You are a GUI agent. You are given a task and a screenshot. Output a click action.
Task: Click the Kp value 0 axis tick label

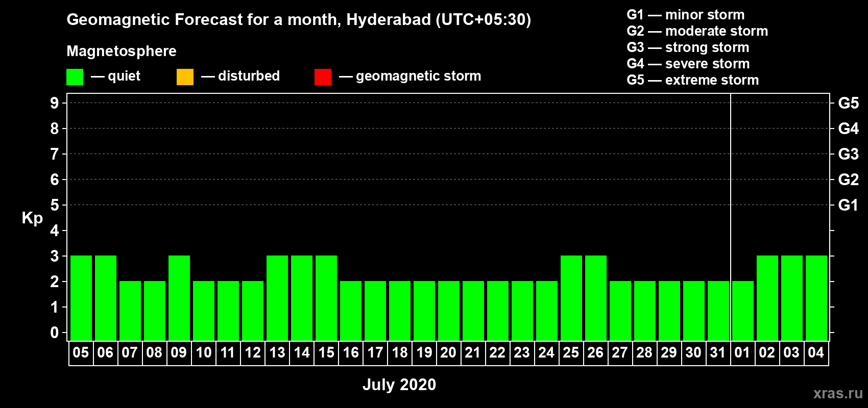(55, 333)
